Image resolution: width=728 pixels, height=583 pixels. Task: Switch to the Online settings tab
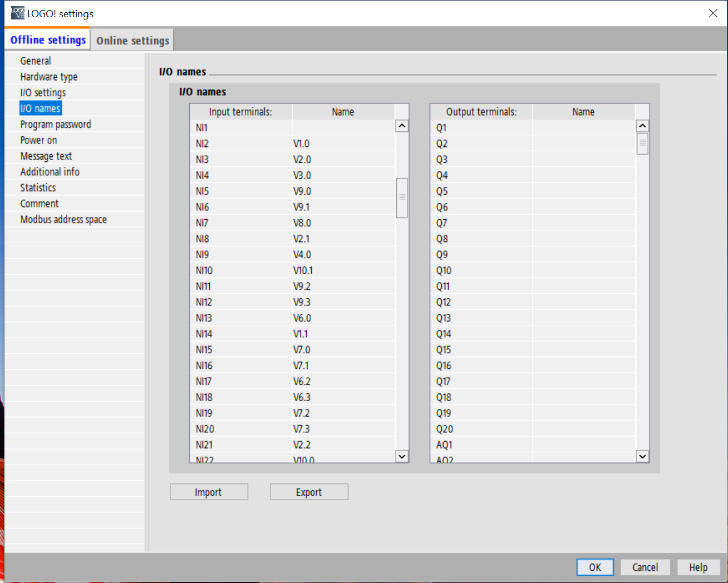pos(132,41)
